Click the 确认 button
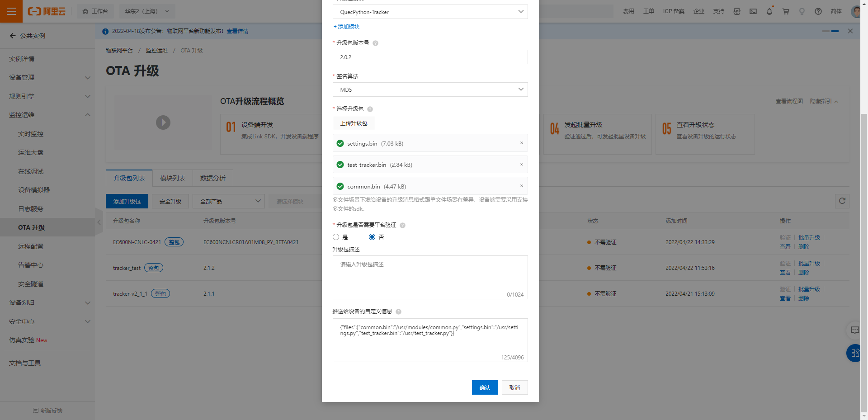 [x=485, y=387]
